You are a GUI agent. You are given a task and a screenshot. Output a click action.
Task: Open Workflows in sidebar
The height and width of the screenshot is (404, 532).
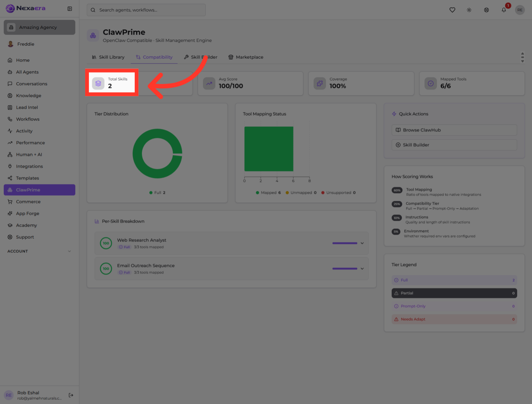[39, 119]
